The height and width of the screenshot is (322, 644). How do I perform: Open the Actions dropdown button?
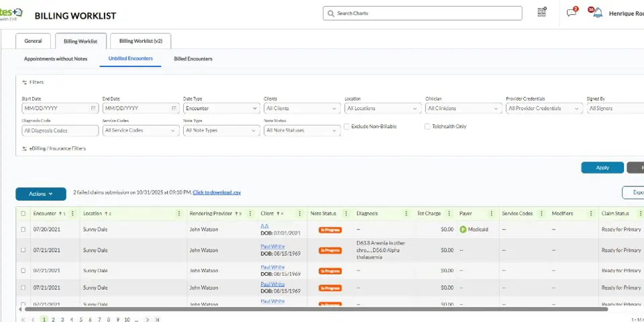pos(41,194)
